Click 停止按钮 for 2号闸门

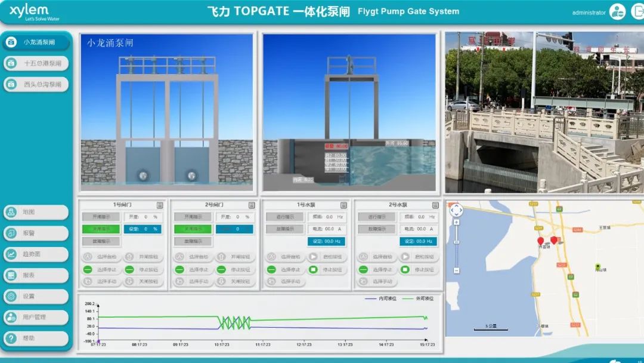click(236, 270)
